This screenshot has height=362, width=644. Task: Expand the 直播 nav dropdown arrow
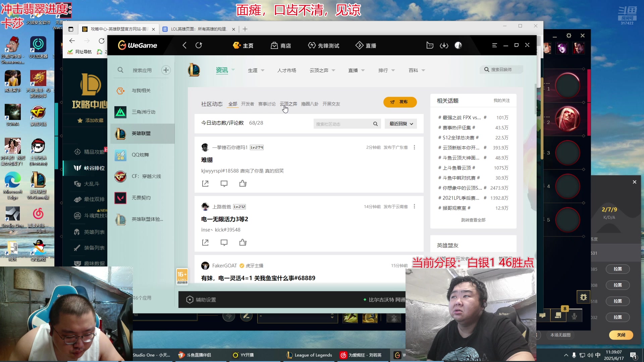(363, 70)
